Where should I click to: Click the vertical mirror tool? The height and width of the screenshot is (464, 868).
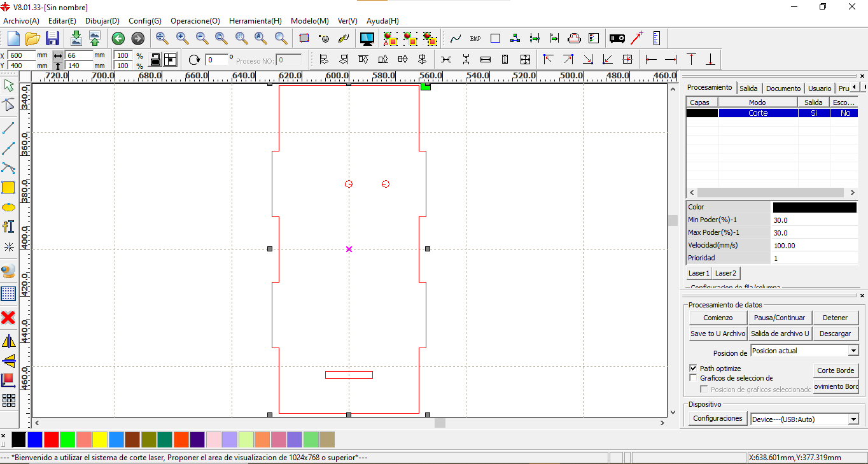coord(8,361)
